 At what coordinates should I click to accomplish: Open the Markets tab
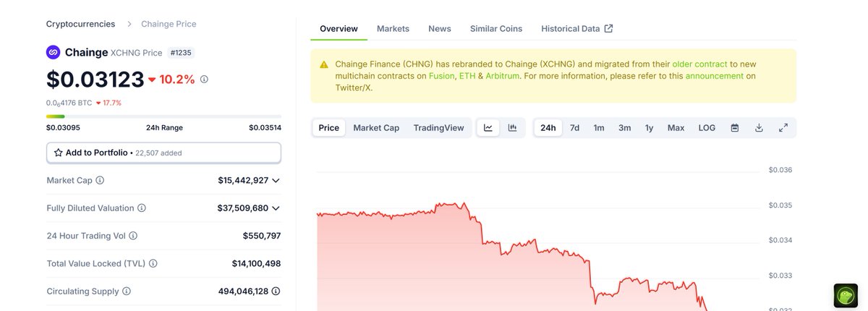point(393,29)
